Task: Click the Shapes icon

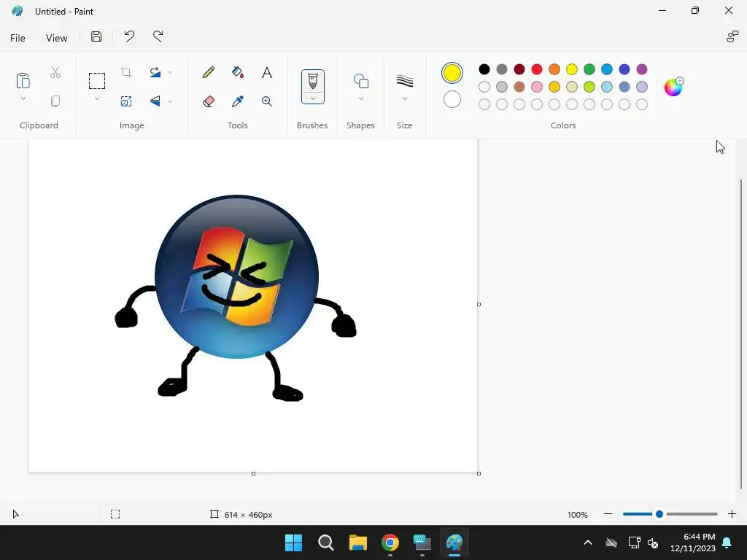Action: pyautogui.click(x=360, y=81)
